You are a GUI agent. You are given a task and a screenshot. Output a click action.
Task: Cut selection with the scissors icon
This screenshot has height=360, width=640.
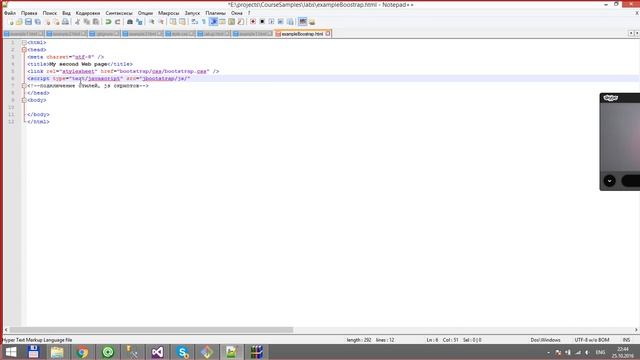(78, 22)
